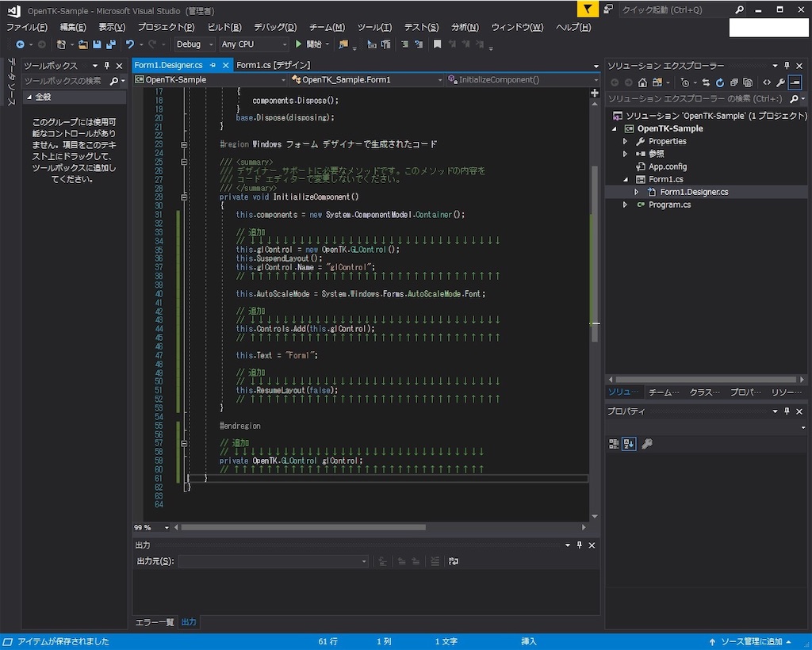The image size is (812, 650).
Task: Open the Debug configuration dropdown
Action: click(195, 44)
